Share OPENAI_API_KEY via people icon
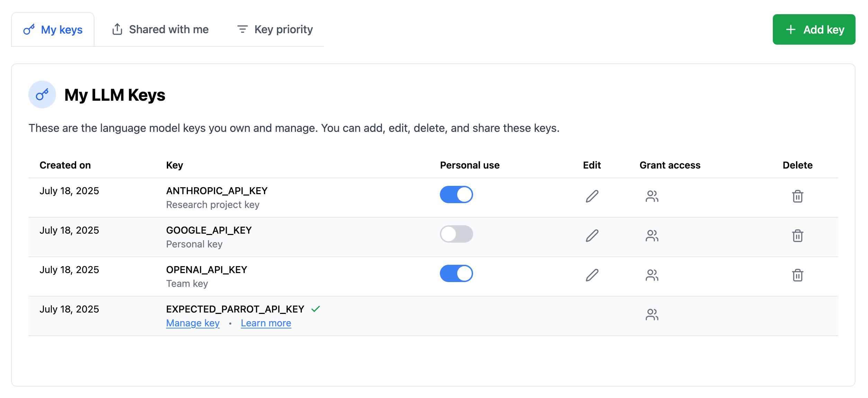The image size is (868, 398). (652, 275)
